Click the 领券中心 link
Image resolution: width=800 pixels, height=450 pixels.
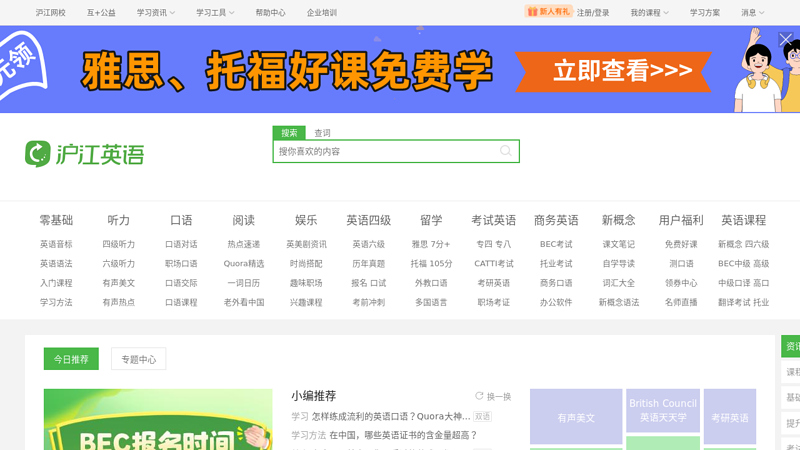pos(681,283)
